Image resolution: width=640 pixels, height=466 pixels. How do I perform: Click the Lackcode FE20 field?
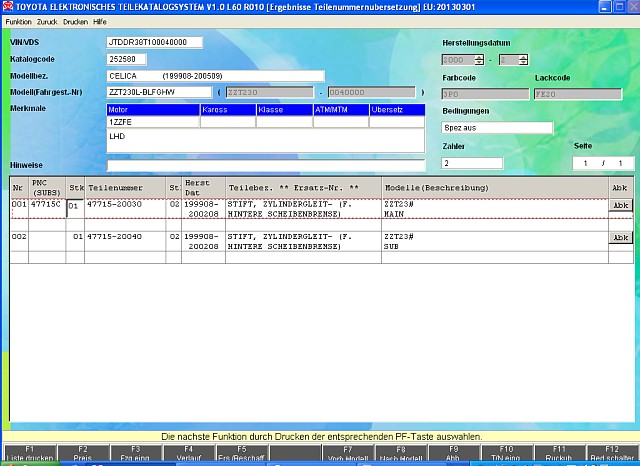[578, 94]
